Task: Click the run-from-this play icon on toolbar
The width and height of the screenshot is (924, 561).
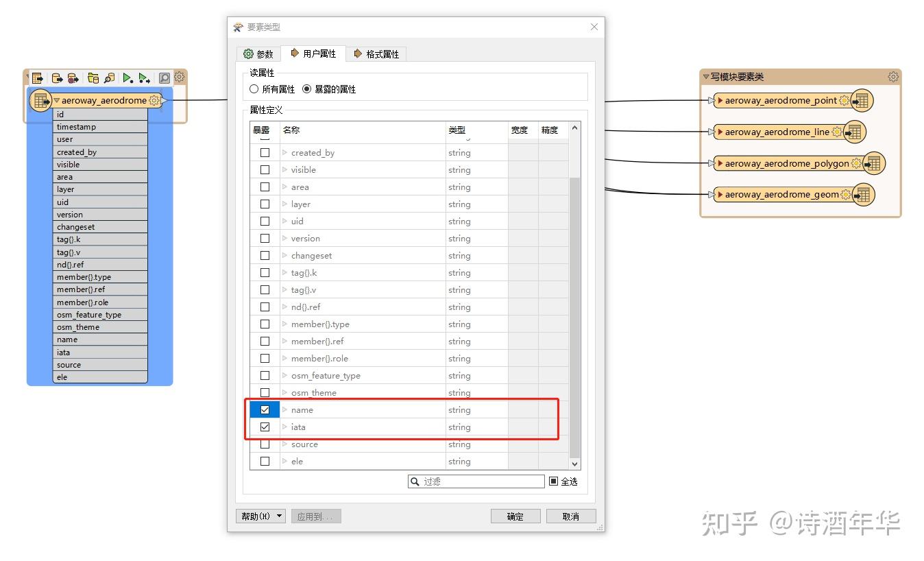Action: pos(143,77)
